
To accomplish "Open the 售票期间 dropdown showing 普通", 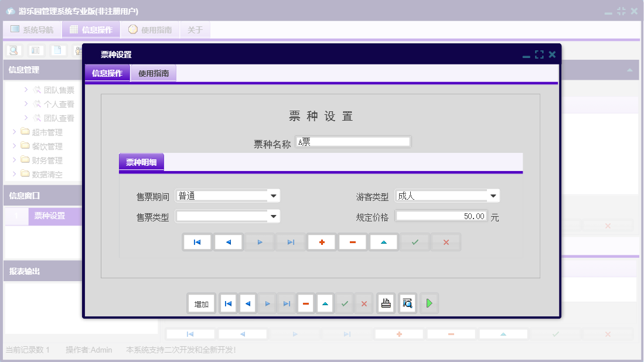I will (x=272, y=195).
